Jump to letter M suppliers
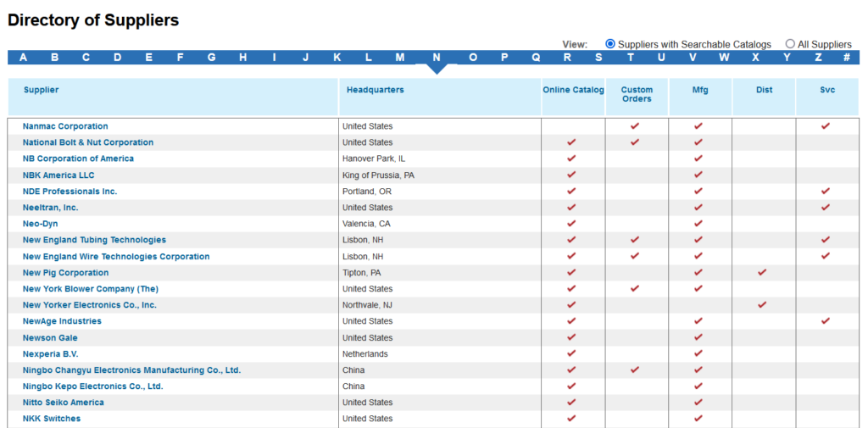 point(400,57)
